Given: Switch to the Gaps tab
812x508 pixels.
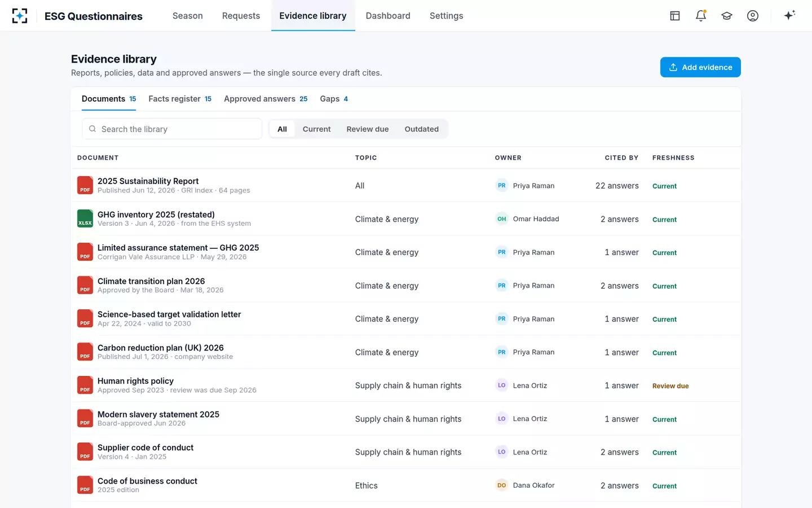Looking at the screenshot, I should 334,99.
